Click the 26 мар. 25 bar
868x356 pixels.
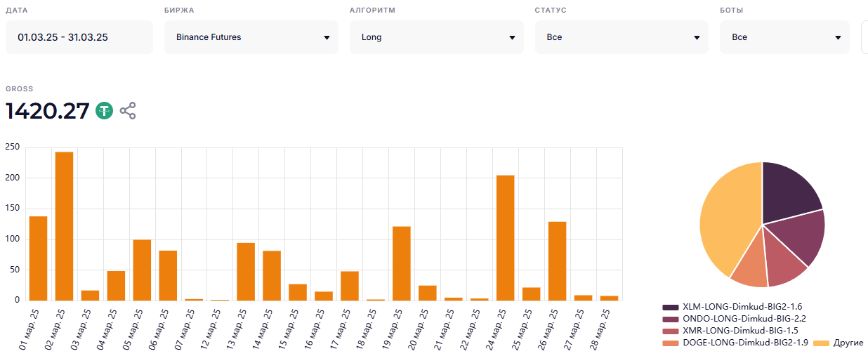(x=557, y=261)
